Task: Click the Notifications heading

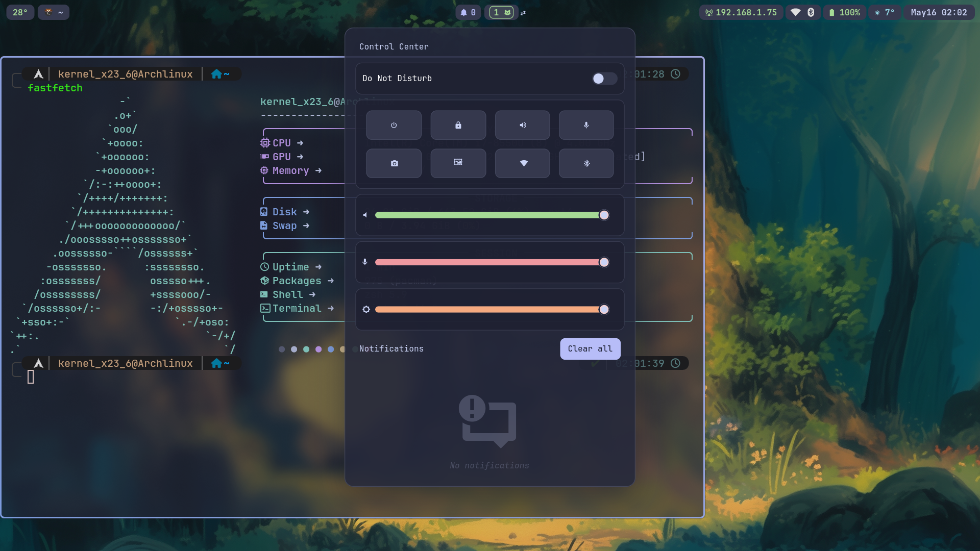Action: point(391,349)
